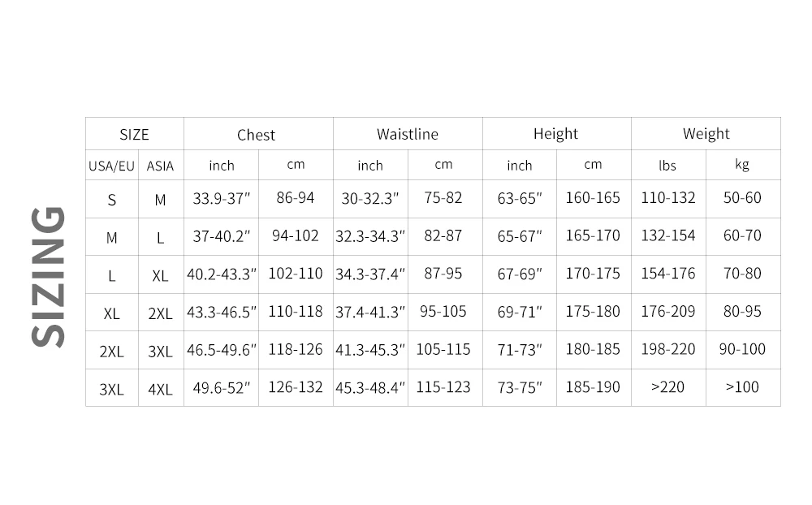Image resolution: width=812 pixels, height=505 pixels.
Task: Click the 73-75 inch height cell
Action: click(x=520, y=388)
